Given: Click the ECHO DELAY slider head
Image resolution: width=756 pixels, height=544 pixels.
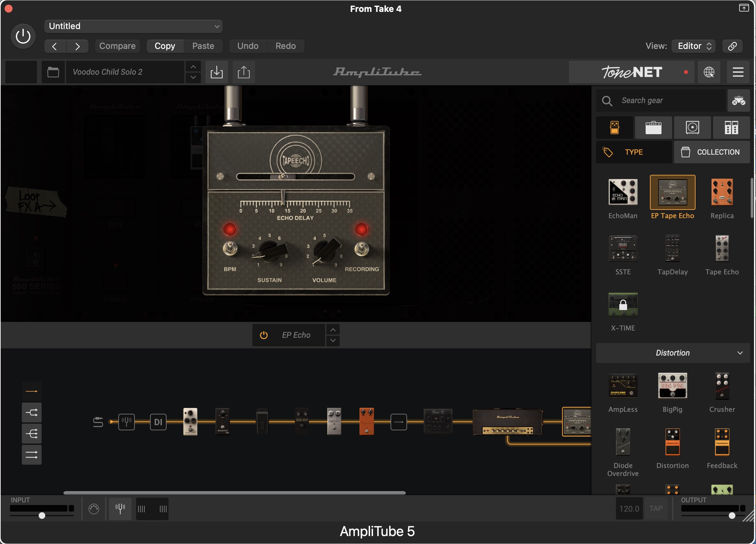Looking at the screenshot, I should (x=283, y=177).
